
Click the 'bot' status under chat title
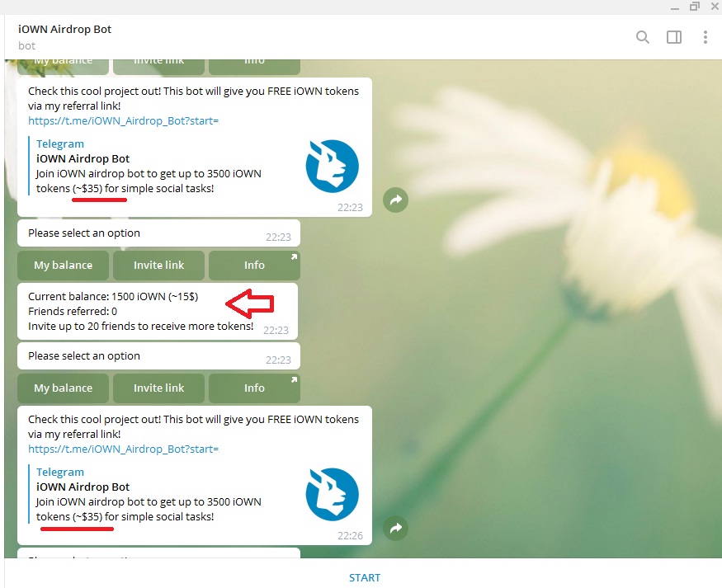(26, 45)
